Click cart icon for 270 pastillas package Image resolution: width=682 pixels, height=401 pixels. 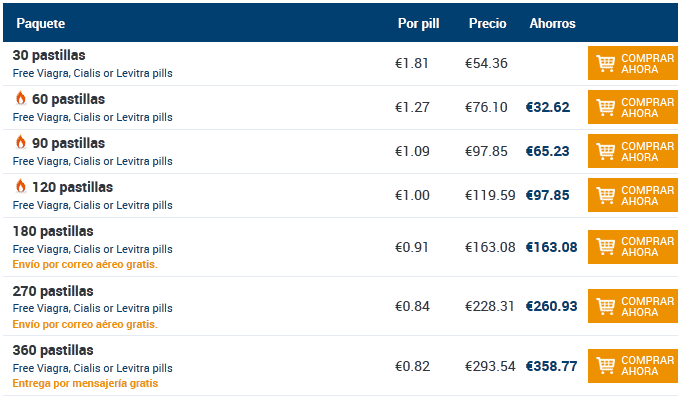[x=605, y=305]
